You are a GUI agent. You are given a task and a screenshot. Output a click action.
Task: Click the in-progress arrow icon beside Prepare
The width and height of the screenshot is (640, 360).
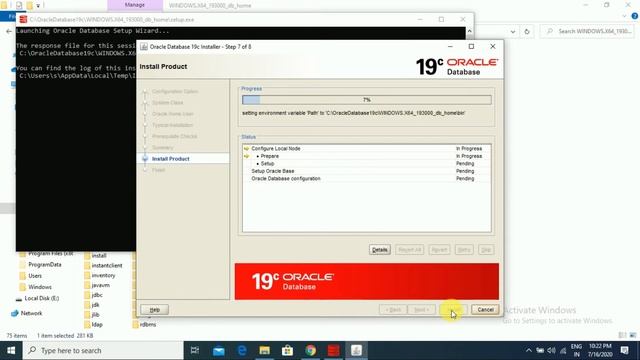[247, 156]
